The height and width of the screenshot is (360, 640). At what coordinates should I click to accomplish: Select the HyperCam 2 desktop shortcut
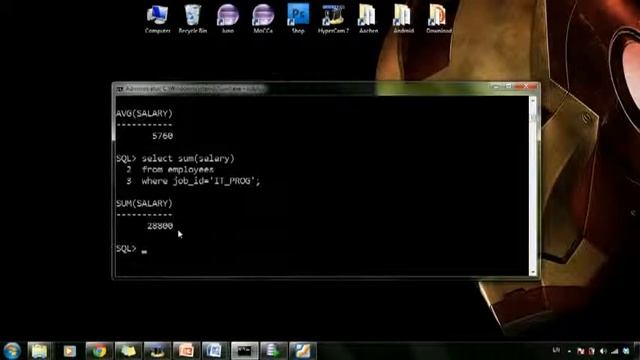coord(333,19)
